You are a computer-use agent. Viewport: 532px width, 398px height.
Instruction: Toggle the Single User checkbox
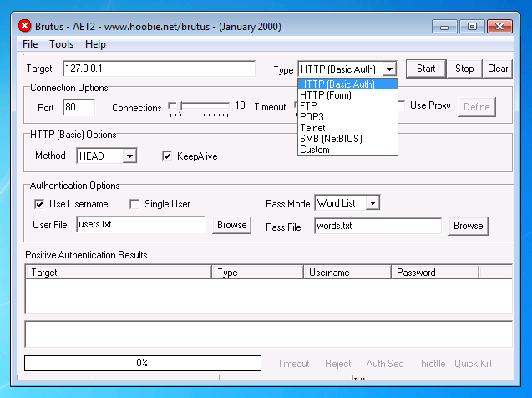[x=134, y=204]
